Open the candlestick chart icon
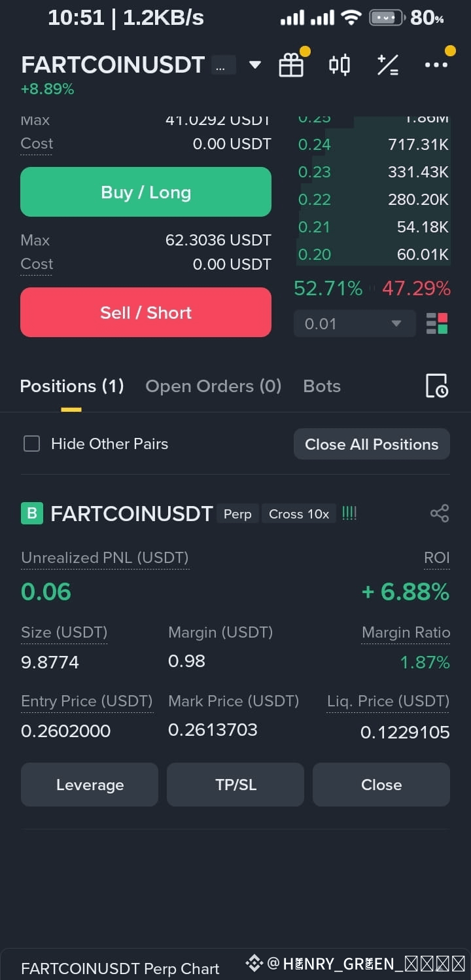 point(340,65)
